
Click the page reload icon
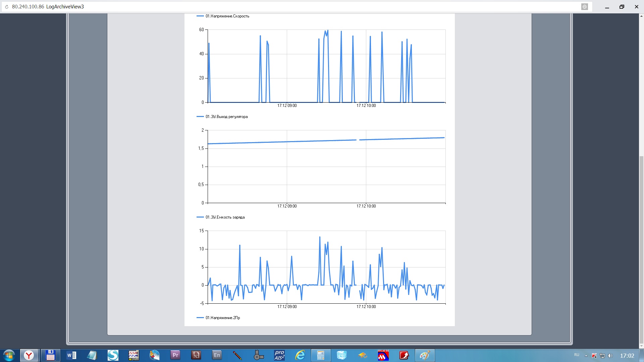coord(6,7)
